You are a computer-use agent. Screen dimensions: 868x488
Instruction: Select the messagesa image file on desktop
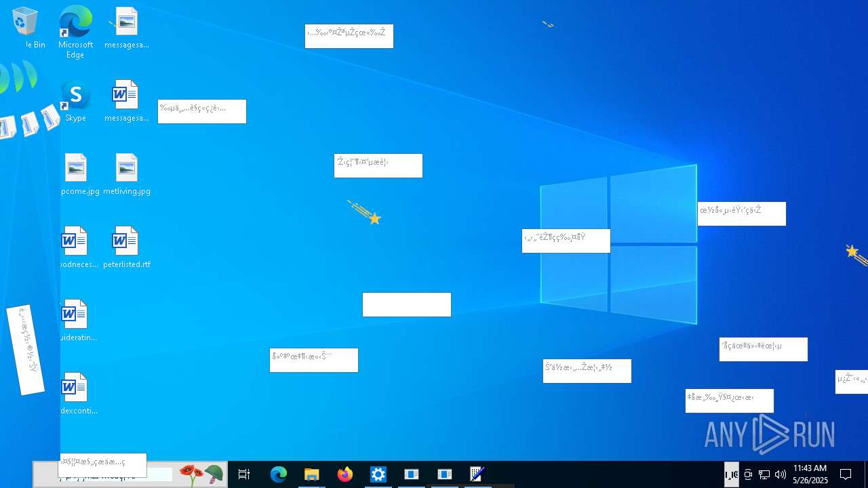(126, 28)
